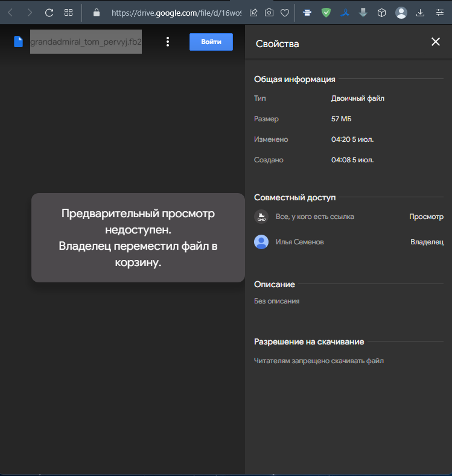Click the camera snapshot icon in address bar
Image resolution: width=452 pixels, height=476 pixels.
coord(269,13)
